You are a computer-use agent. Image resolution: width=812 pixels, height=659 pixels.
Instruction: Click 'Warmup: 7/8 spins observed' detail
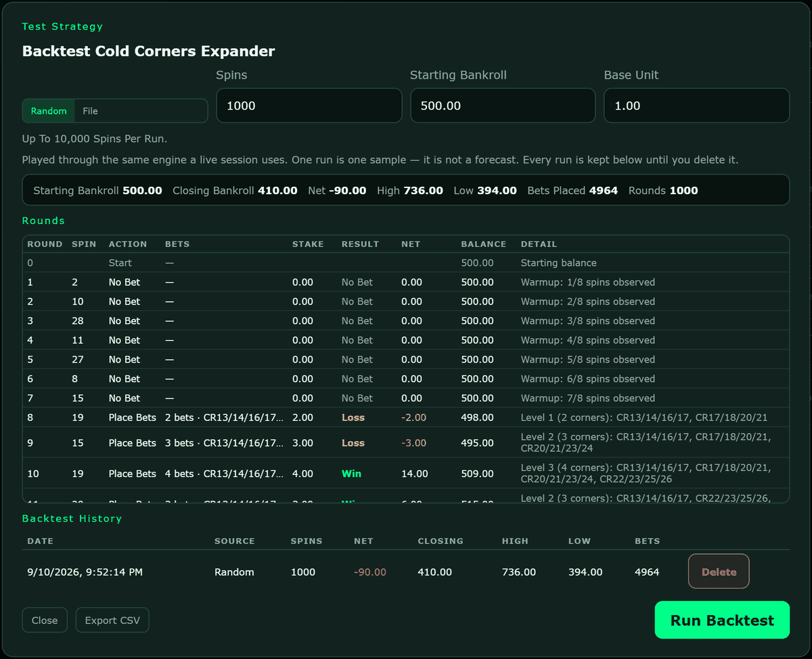coord(588,399)
